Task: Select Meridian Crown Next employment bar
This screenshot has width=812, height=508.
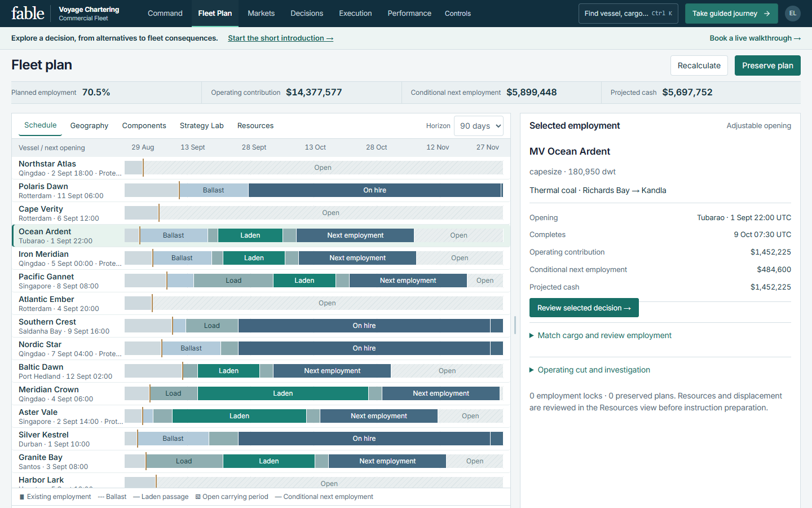Action: coord(441,393)
